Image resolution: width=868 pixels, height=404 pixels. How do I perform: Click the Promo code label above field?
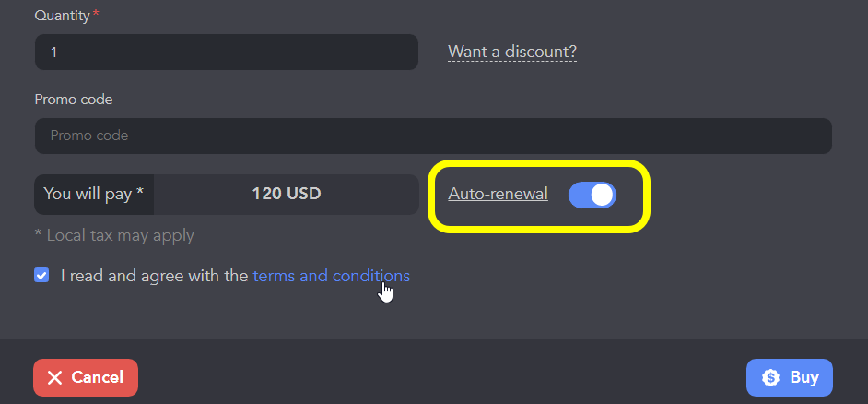[x=74, y=100]
